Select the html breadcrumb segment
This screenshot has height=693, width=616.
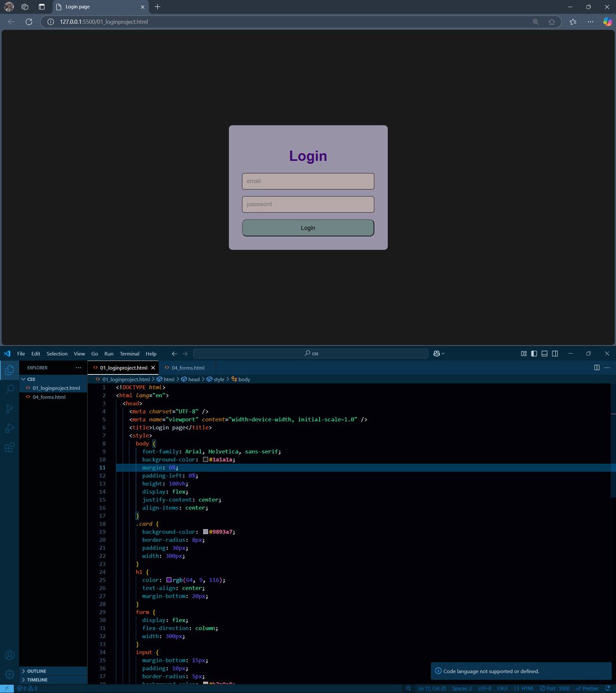tap(165, 379)
